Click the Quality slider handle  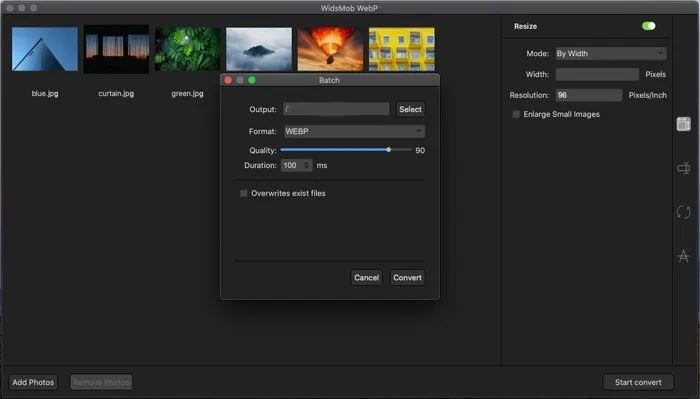[x=389, y=150]
